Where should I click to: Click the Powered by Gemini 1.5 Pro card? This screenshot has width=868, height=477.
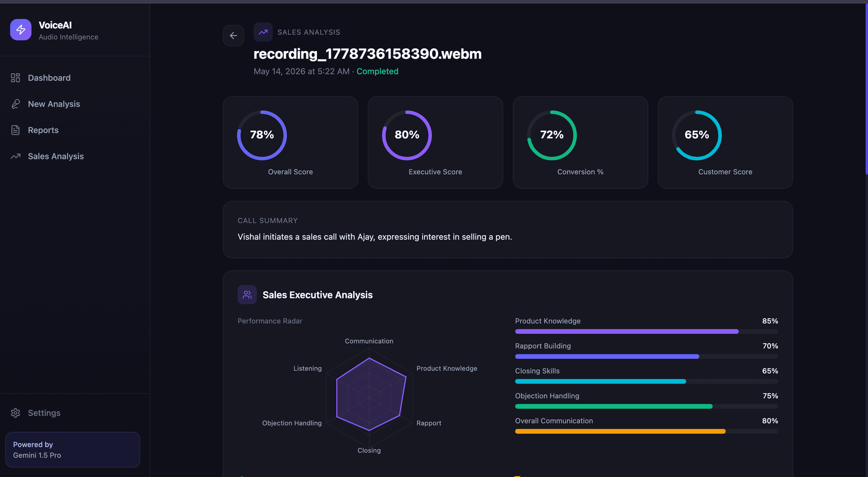[73, 450]
